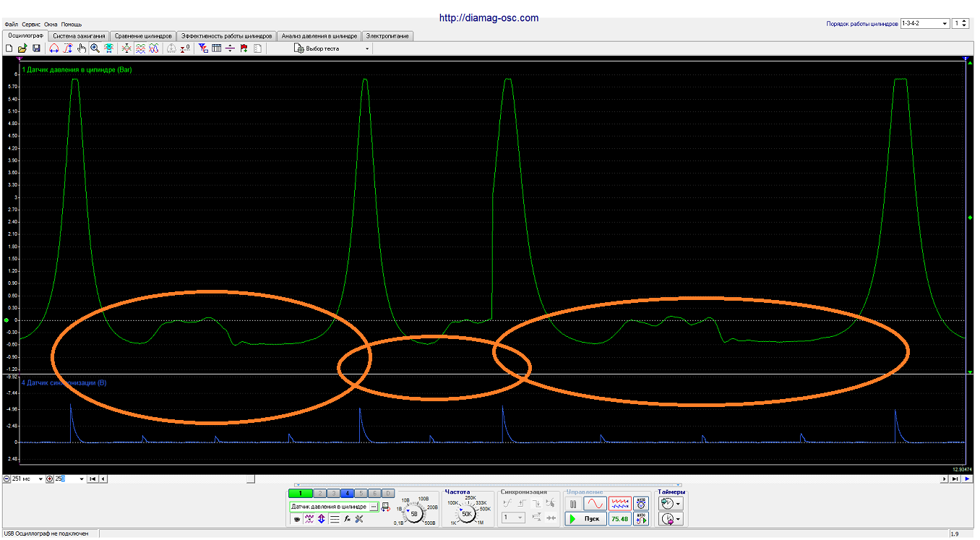Switch to Эффективность работы цилиндров tab

[227, 35]
